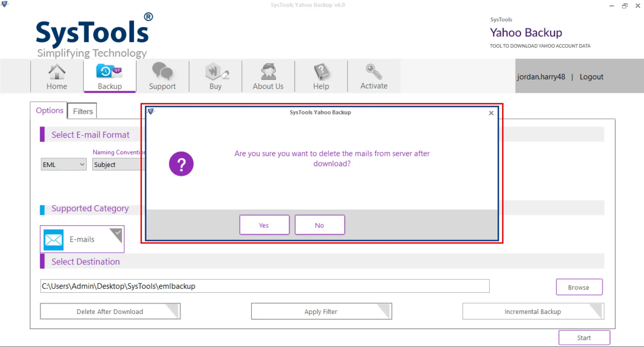
Task: Click the Select Destination heading
Action: (86, 261)
